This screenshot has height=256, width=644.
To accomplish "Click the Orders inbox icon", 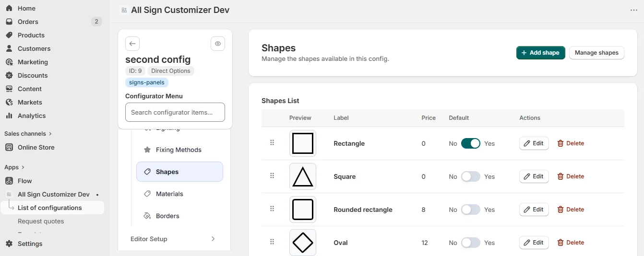I will coord(9,22).
